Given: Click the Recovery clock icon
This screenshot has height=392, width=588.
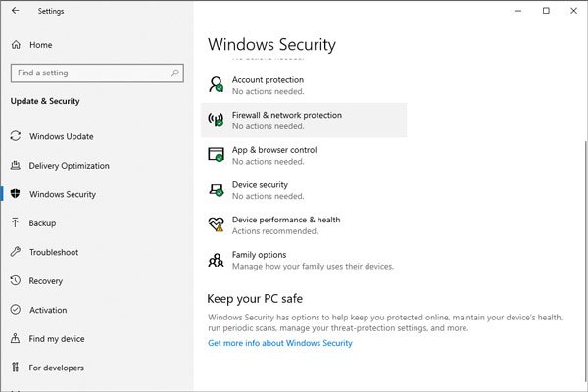Looking at the screenshot, I should (16, 280).
